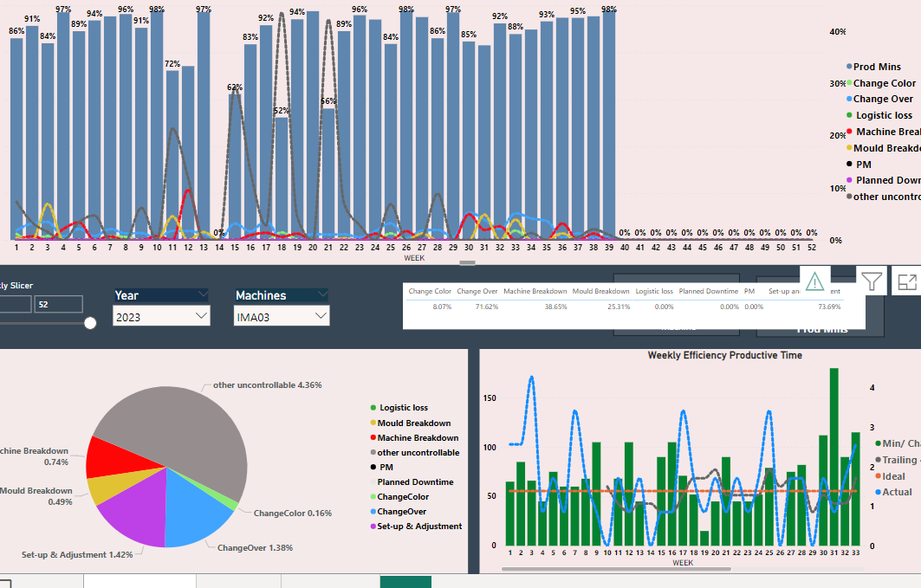Click the 73.69% value in the table
Screen dimensions: 921x588
(829, 307)
